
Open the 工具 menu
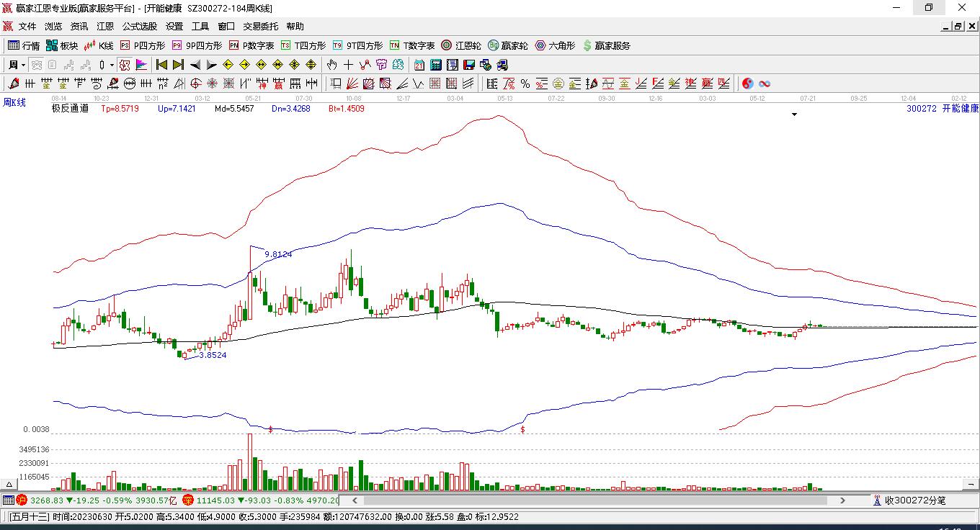point(200,27)
